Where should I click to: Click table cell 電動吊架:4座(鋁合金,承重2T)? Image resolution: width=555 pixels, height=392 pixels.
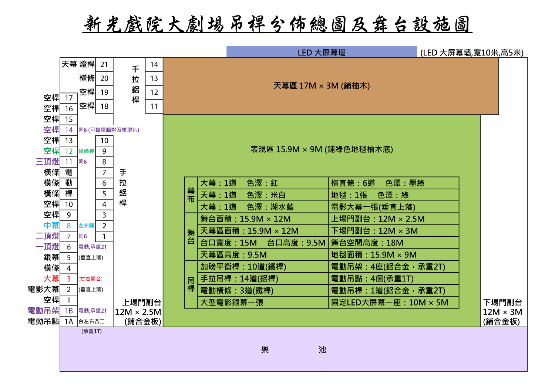[x=394, y=267]
